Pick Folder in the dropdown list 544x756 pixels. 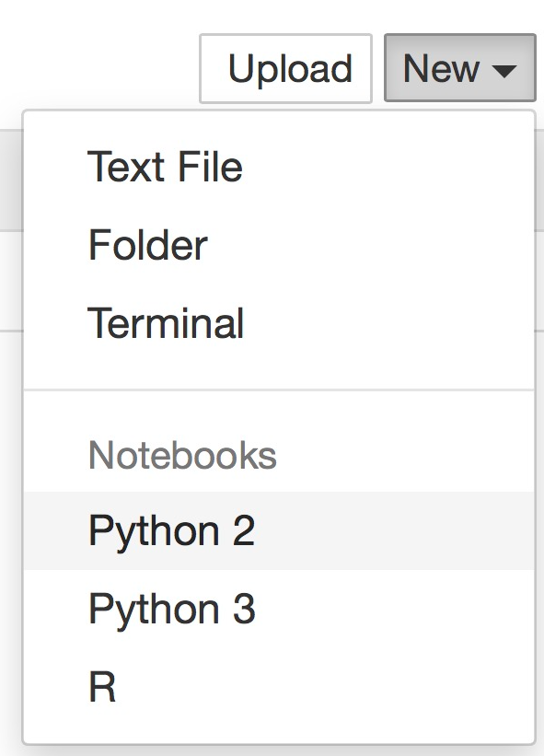pyautogui.click(x=279, y=245)
